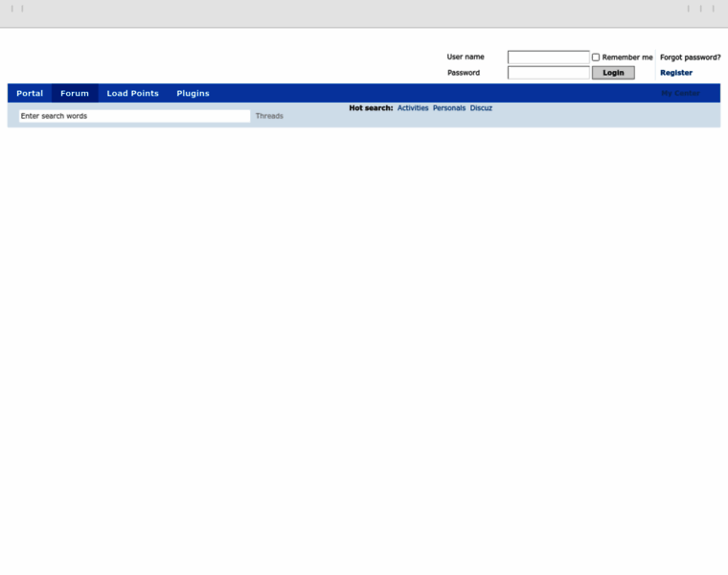The width and height of the screenshot is (728, 575).
Task: Focus the Enter search words box
Action: (134, 116)
